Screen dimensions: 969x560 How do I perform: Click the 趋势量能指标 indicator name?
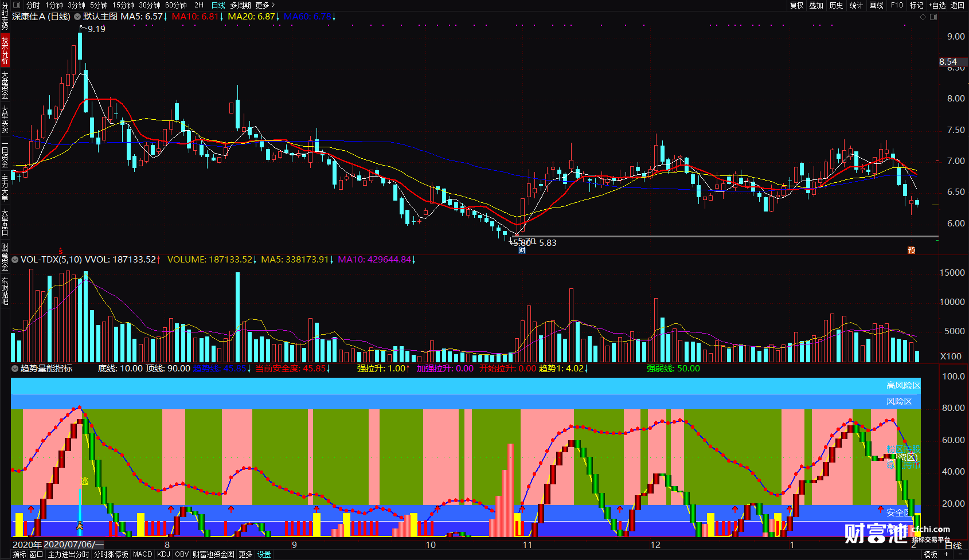pyautogui.click(x=46, y=369)
